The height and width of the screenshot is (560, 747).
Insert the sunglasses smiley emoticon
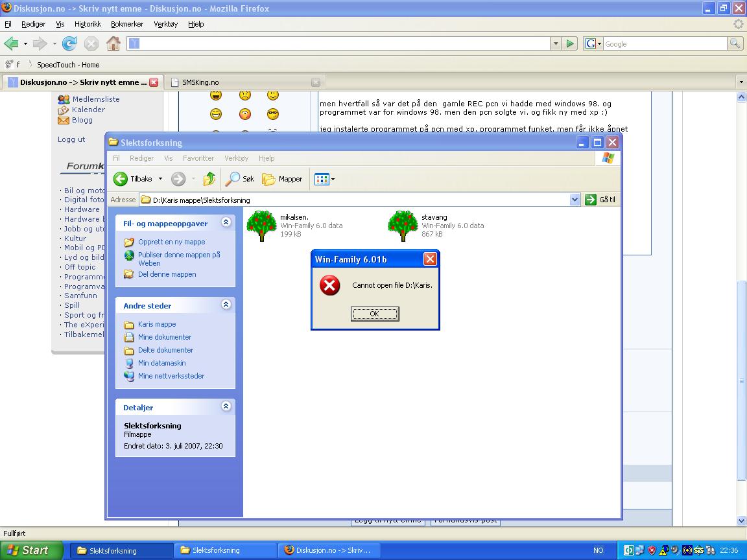click(x=273, y=114)
